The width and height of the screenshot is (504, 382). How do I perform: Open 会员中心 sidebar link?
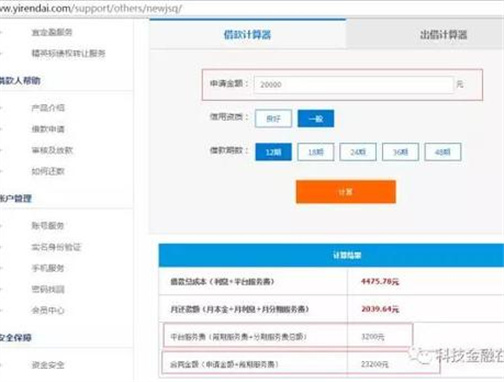(48, 310)
